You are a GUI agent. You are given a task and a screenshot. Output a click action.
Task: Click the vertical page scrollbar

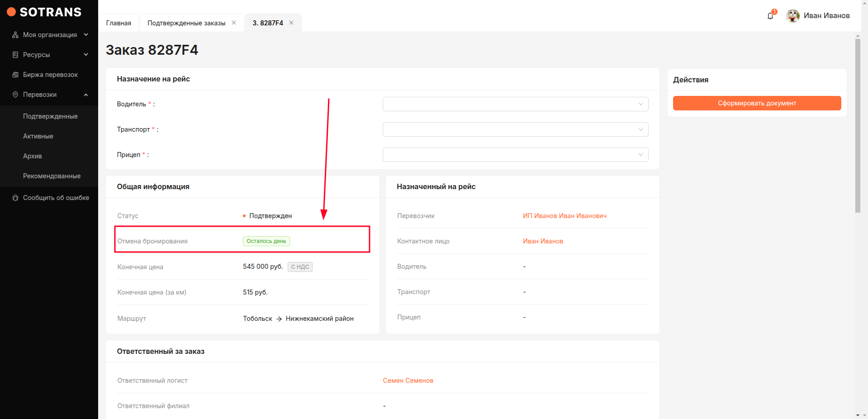pos(858,127)
